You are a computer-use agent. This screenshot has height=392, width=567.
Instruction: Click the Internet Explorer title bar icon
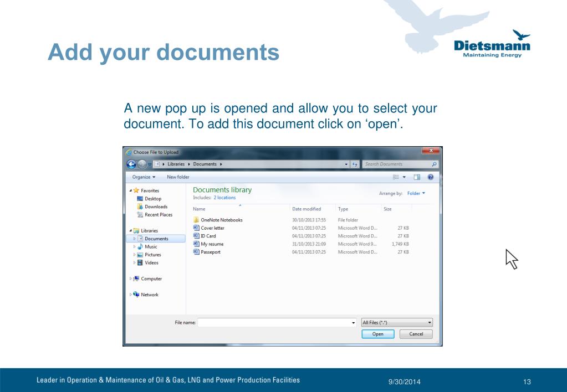click(129, 152)
